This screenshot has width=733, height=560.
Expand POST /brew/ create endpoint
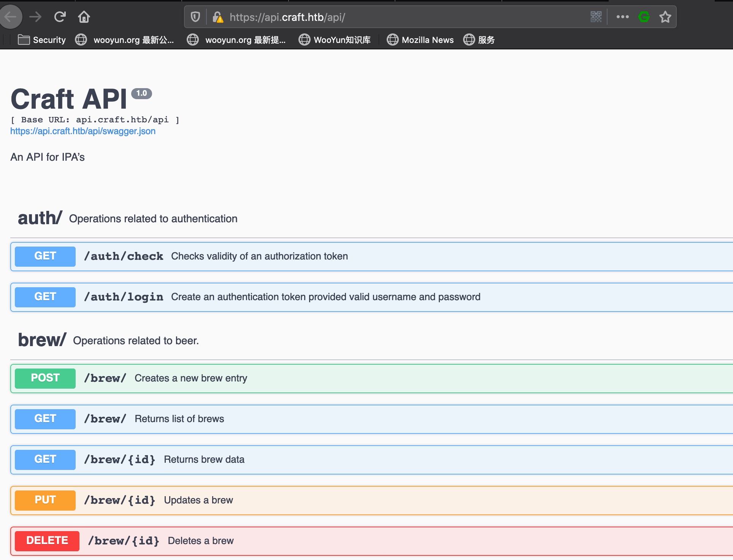[x=105, y=378]
